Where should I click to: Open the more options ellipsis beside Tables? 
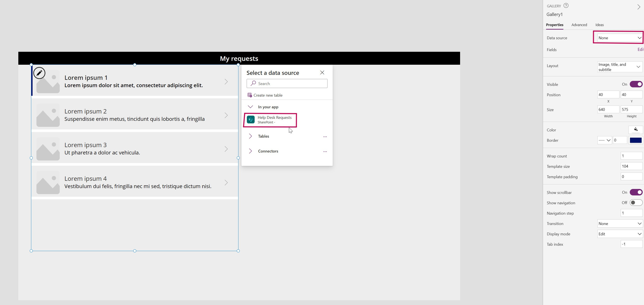[325, 137]
